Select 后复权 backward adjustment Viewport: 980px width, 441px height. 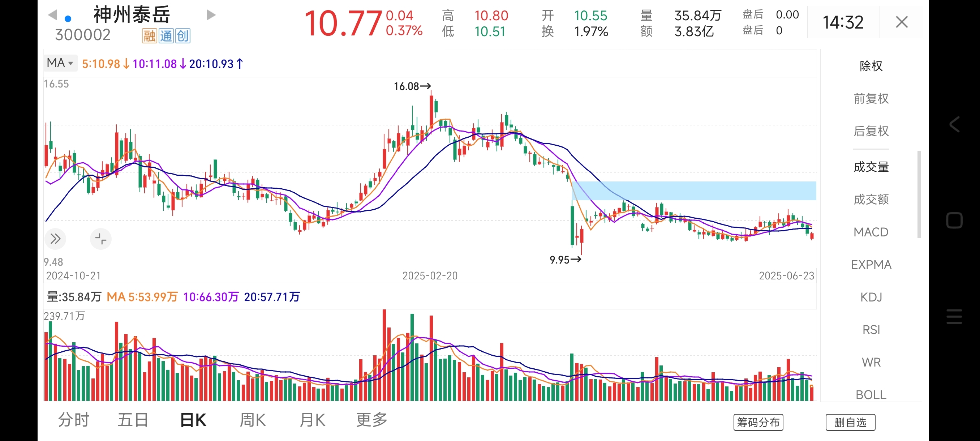[x=871, y=131]
